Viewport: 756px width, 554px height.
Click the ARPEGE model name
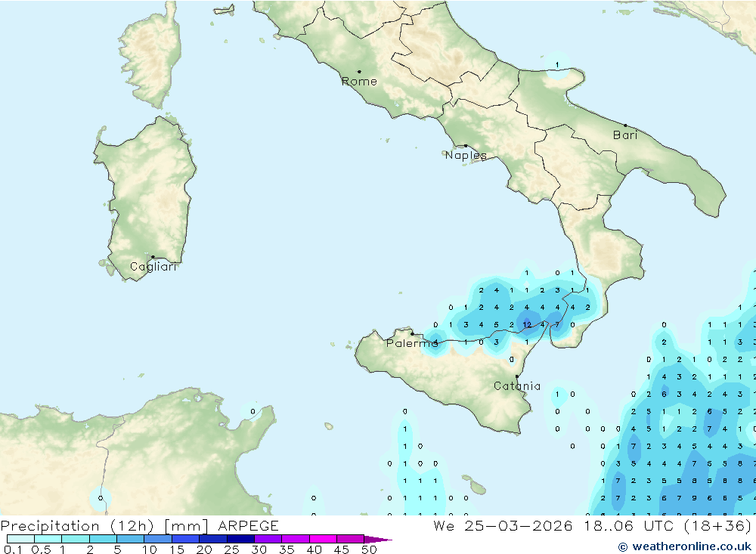click(x=248, y=525)
